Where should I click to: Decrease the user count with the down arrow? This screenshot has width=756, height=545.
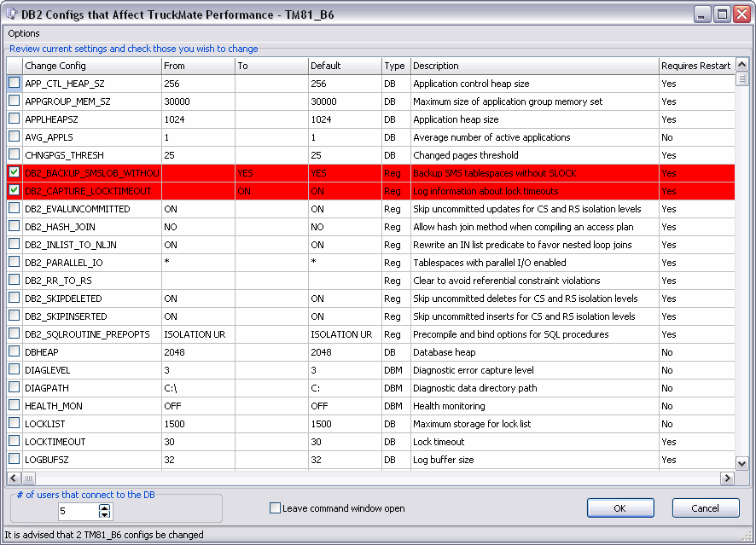click(x=105, y=515)
